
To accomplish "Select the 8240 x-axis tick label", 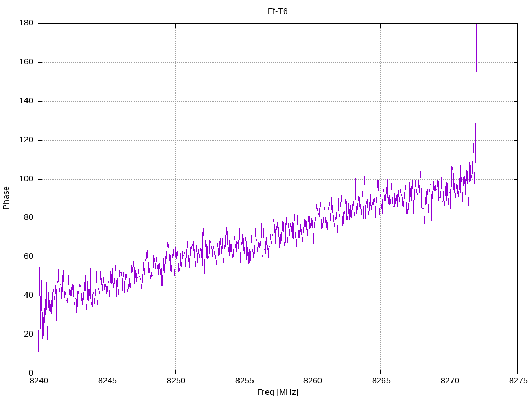I will coord(38,382).
